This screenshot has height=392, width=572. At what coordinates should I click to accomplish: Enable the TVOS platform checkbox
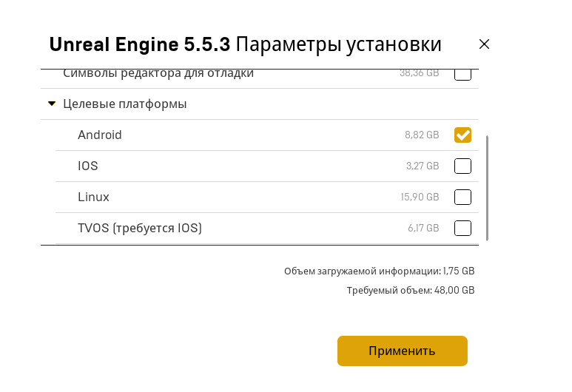(x=462, y=228)
